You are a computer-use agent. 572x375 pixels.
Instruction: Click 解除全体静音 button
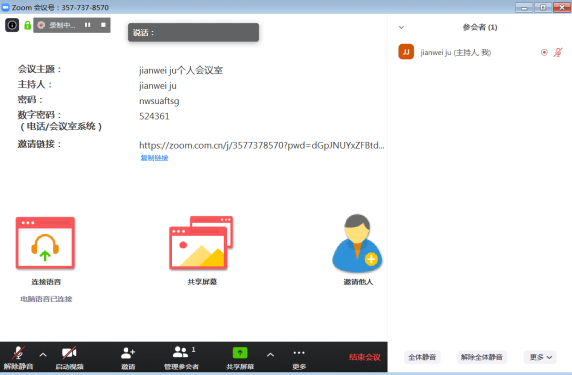click(x=482, y=357)
